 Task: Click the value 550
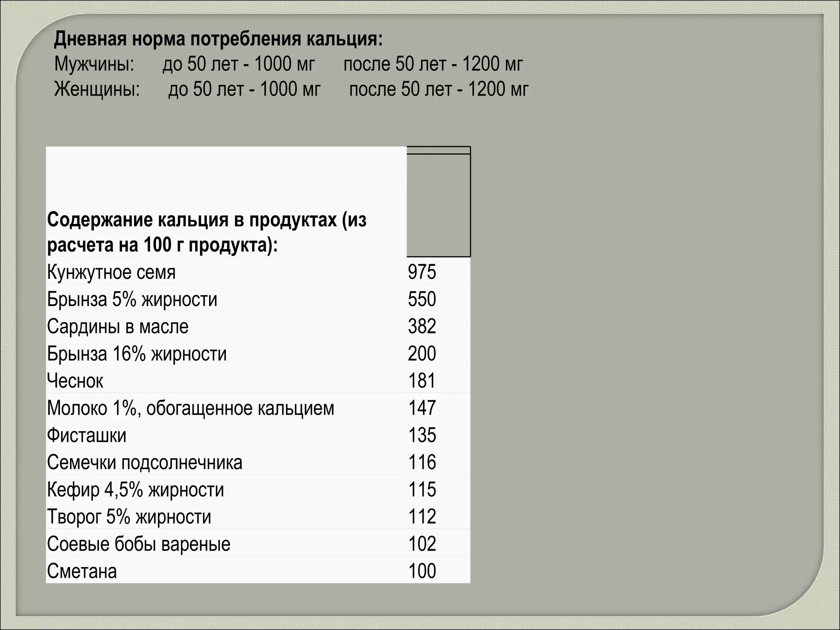[422, 299]
